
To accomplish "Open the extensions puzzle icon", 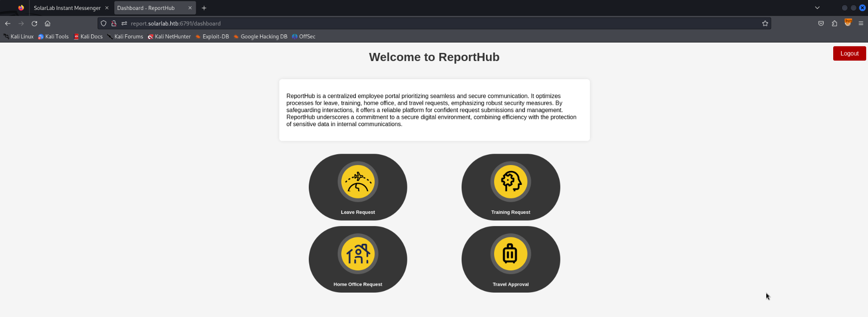I will (x=835, y=24).
